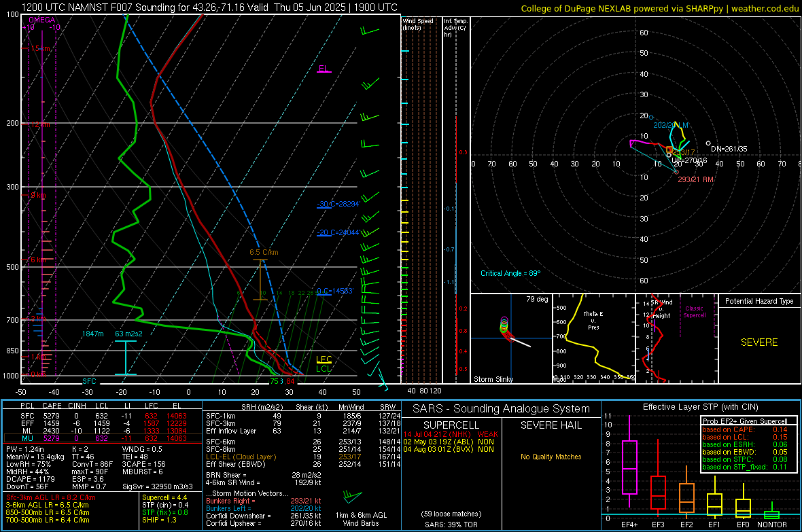This screenshot has height=532, width=802.
Task: Click the 'Eff Inflow Layer' row label
Action: click(231, 431)
